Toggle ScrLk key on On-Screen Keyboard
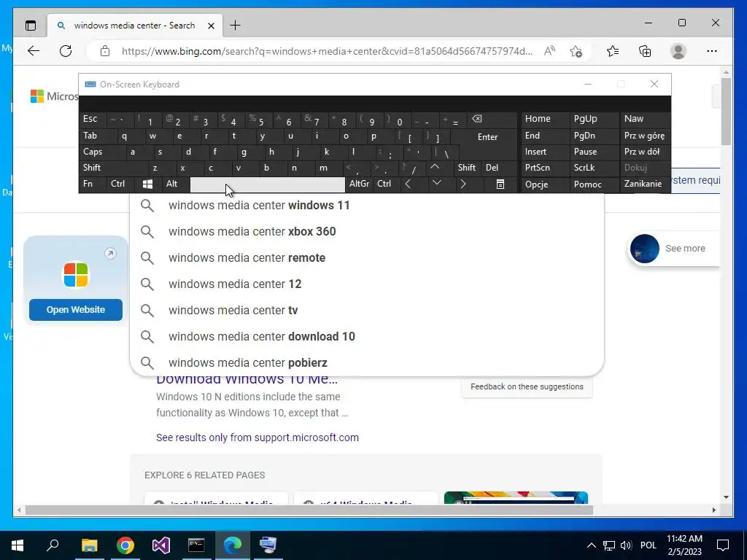The image size is (747, 560). coord(593,168)
